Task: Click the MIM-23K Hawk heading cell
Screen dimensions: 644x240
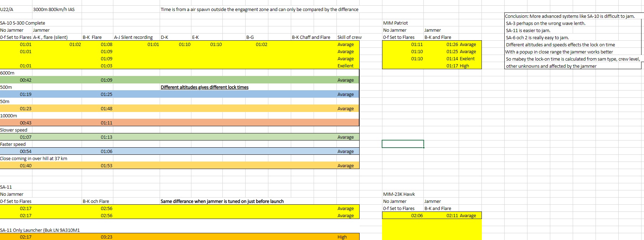Action: tap(399, 194)
